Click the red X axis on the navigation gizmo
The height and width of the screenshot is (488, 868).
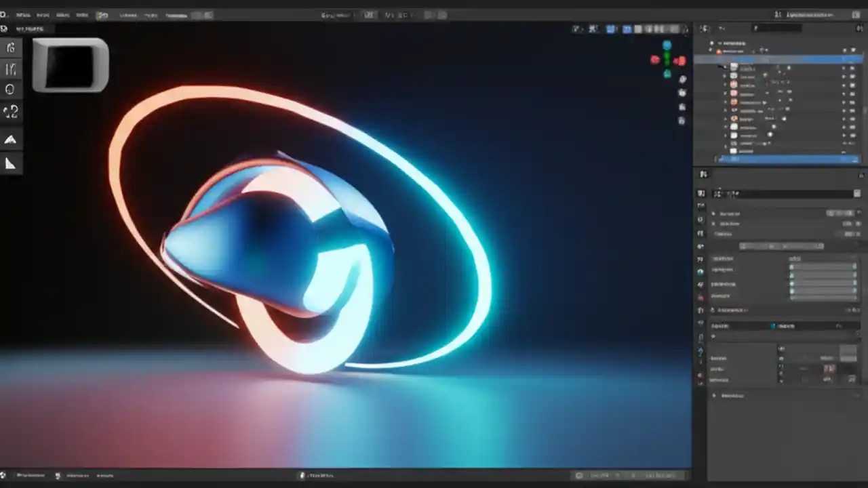tap(680, 60)
